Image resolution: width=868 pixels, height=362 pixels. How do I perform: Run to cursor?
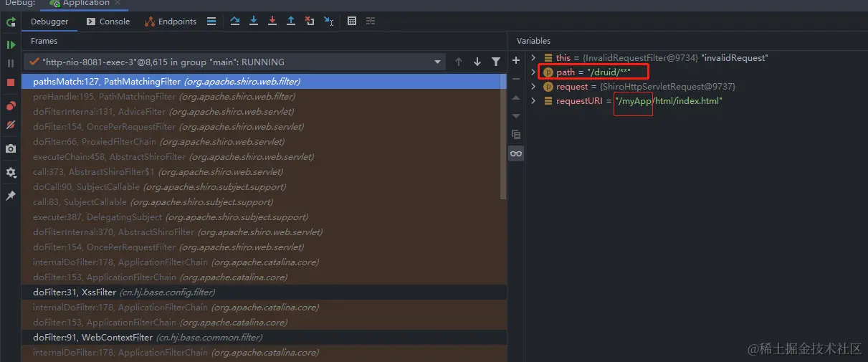point(328,22)
